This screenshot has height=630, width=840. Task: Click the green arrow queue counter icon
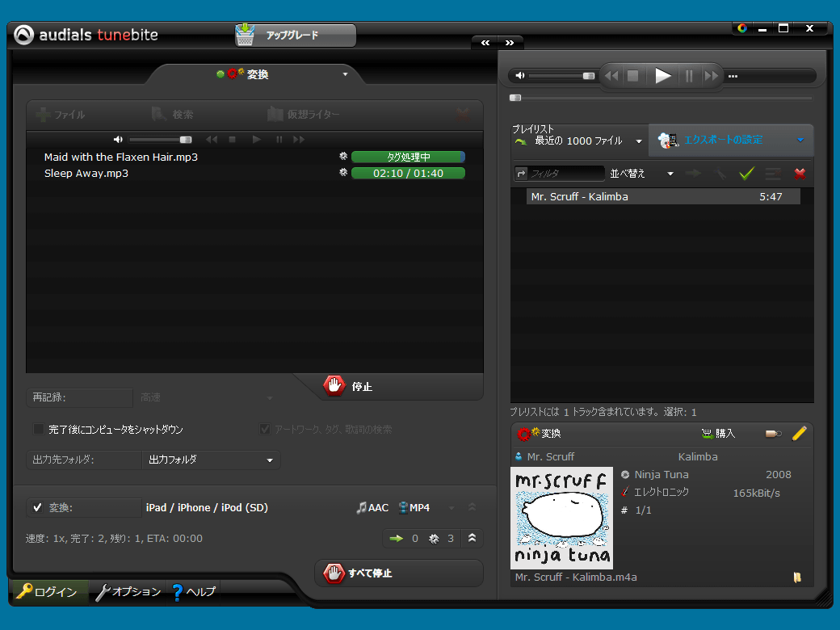point(397,539)
